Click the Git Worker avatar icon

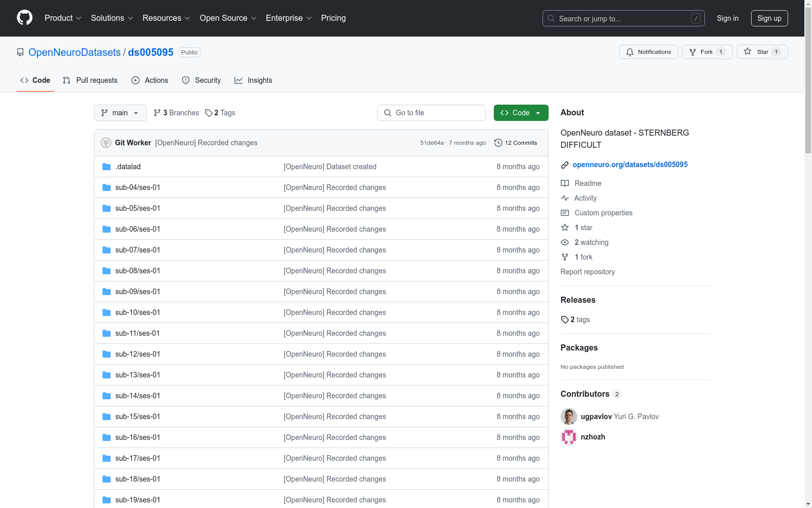click(x=106, y=143)
